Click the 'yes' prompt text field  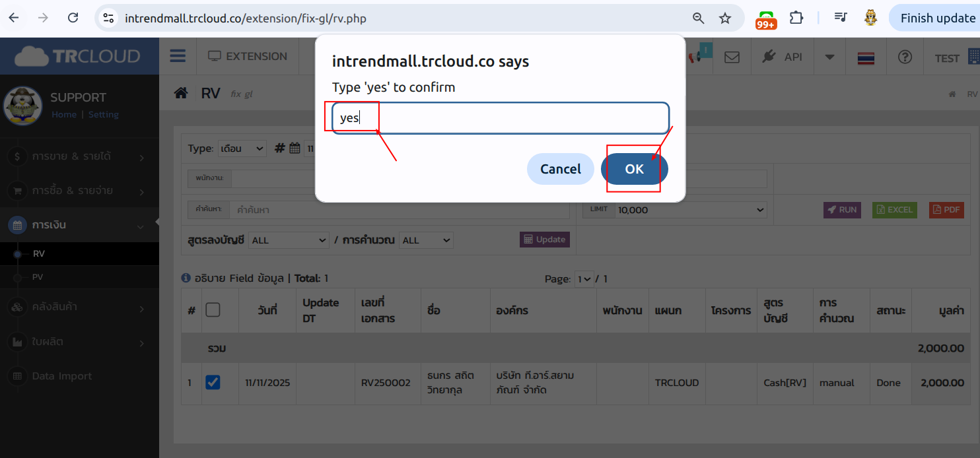tap(500, 118)
